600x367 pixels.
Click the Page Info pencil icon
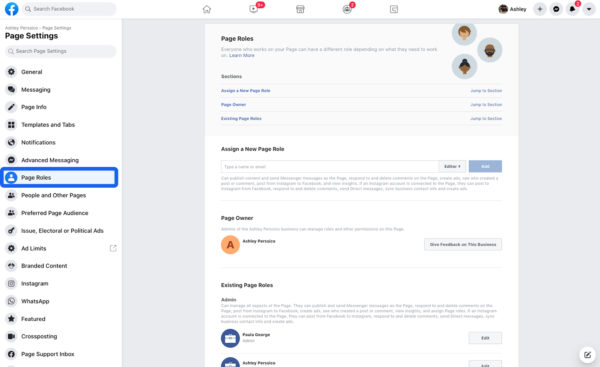point(11,107)
